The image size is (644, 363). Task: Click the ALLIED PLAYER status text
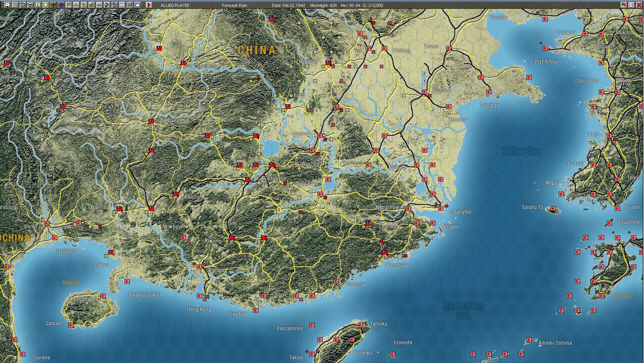point(175,5)
